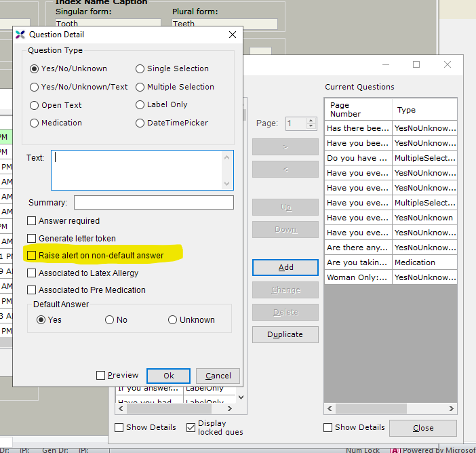Check the Answer required box
The image size is (476, 453).
click(32, 220)
